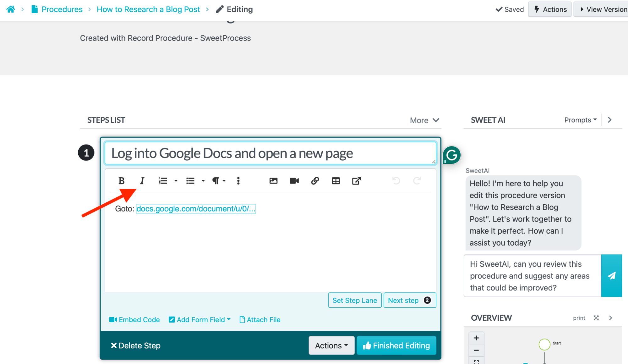The width and height of the screenshot is (628, 364).
Task: Open the View Version button
Action: (x=602, y=9)
